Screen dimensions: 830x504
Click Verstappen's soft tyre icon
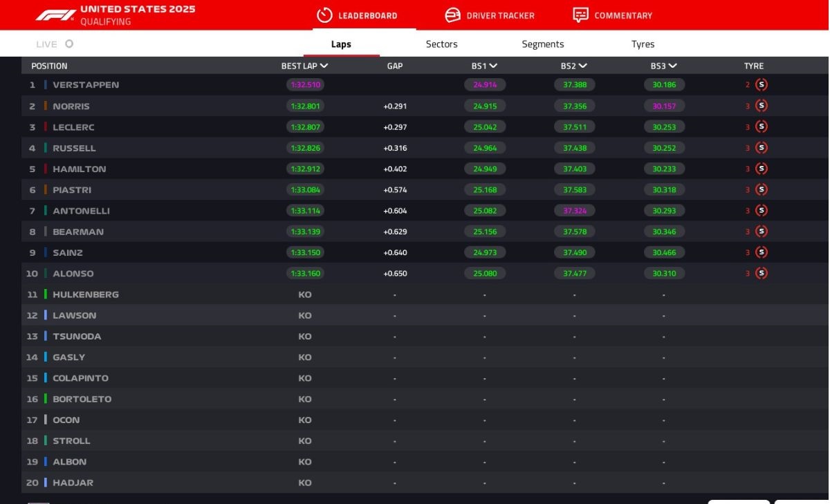click(762, 85)
